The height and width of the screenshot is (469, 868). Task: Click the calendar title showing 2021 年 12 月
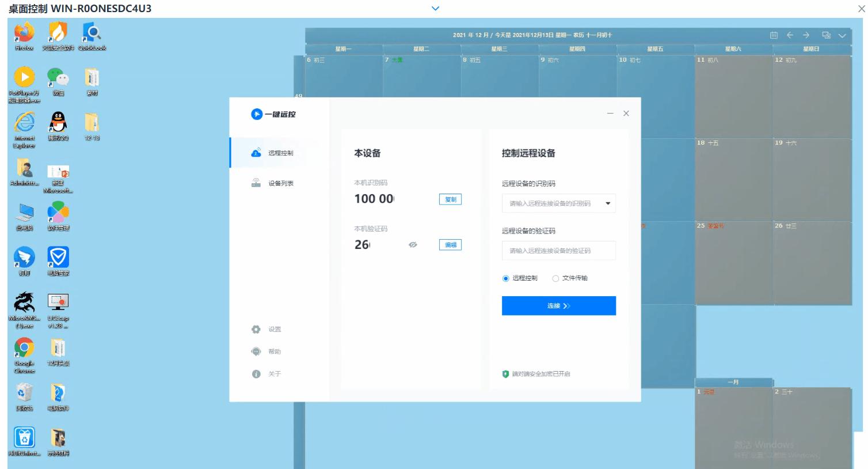point(532,35)
